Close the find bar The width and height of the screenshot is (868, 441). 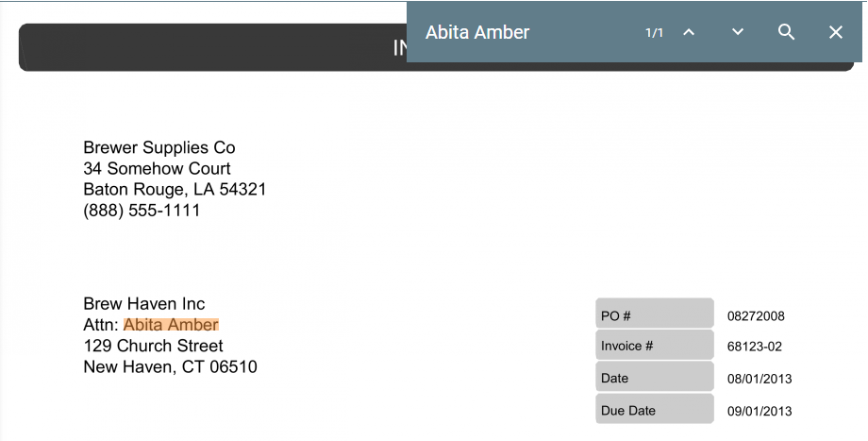(x=835, y=32)
